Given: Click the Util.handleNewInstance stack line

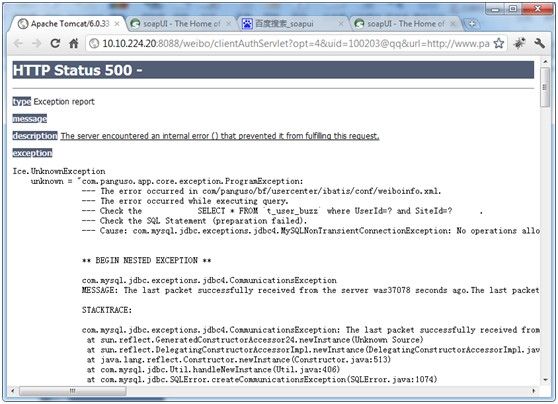Looking at the screenshot, I should click(x=213, y=370).
